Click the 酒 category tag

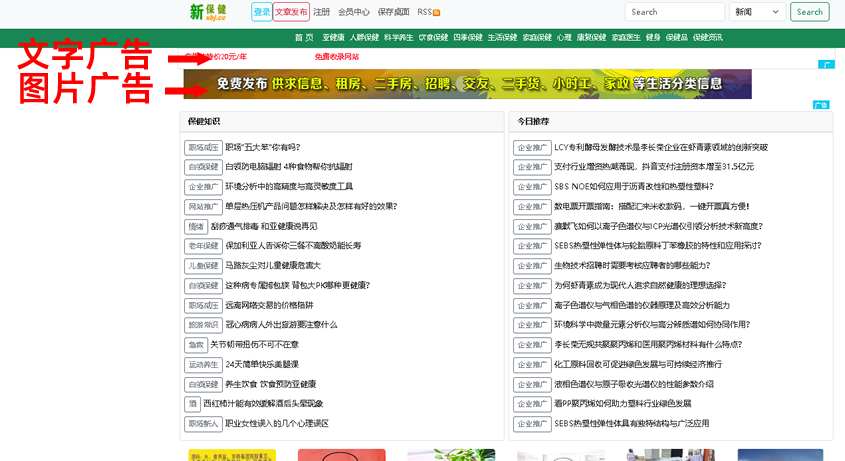click(x=192, y=404)
